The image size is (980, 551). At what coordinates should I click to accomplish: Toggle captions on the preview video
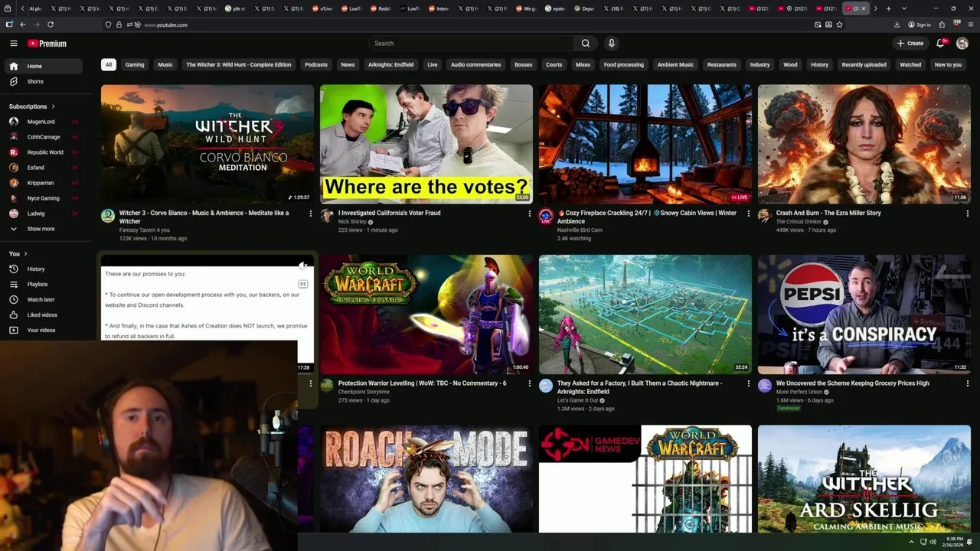pos(303,284)
